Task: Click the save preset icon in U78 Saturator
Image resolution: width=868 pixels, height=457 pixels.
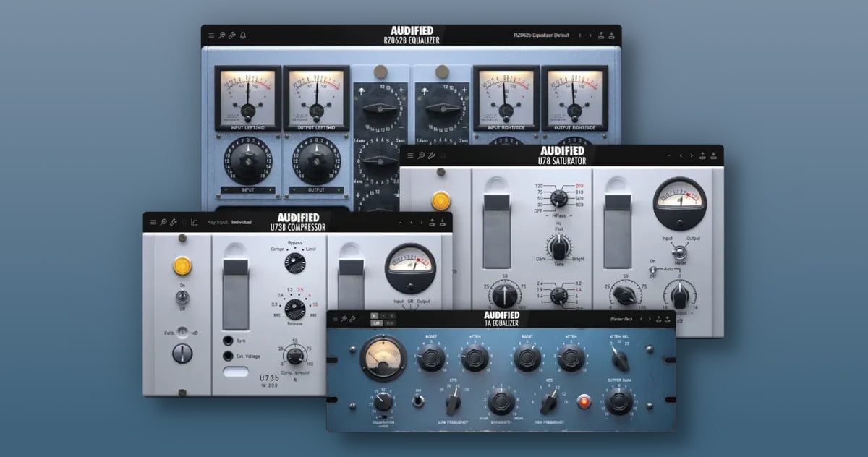Action: 702,155
